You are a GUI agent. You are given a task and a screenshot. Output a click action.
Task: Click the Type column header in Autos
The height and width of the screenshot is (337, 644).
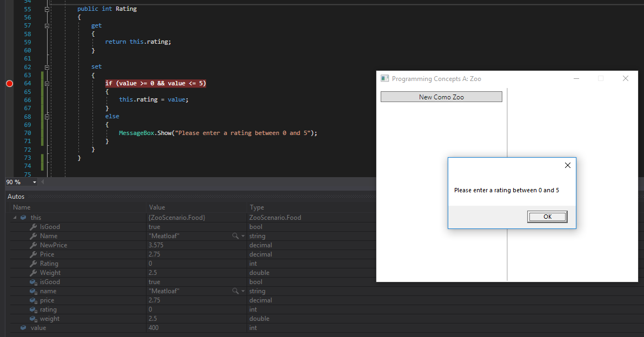click(x=257, y=207)
